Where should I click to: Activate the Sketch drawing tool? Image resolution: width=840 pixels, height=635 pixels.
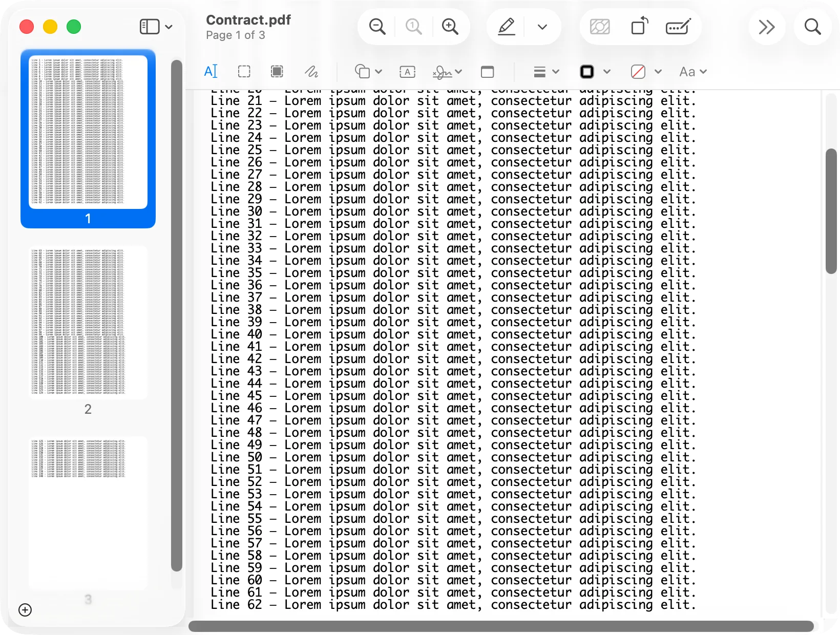click(x=311, y=72)
